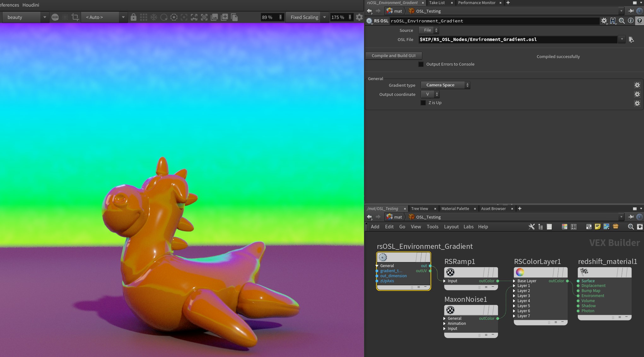This screenshot has height=357, width=644.
Task: Click the add background image icon
Action: point(606,226)
